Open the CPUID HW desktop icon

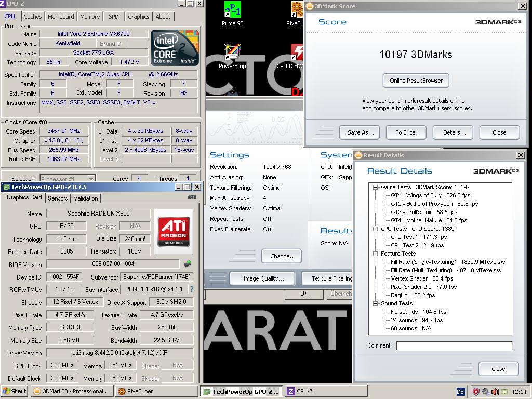tap(296, 56)
